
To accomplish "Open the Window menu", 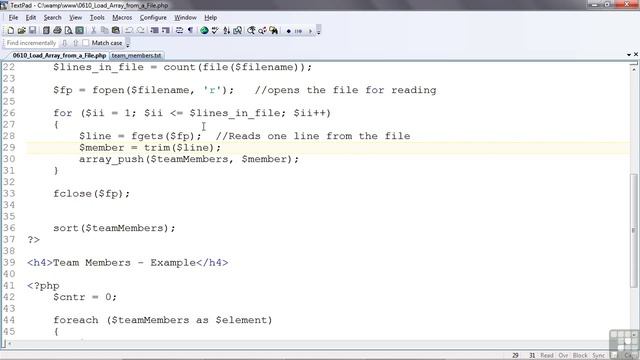I will pyautogui.click(x=185, y=18).
